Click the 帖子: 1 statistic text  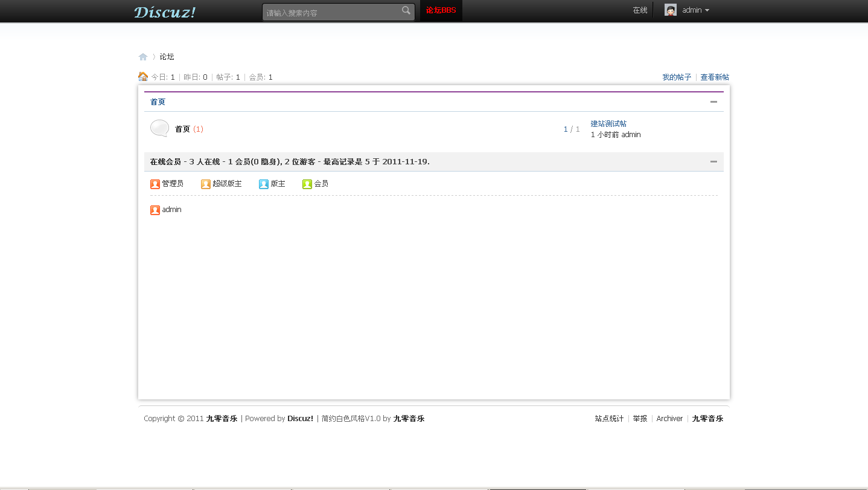tap(228, 77)
